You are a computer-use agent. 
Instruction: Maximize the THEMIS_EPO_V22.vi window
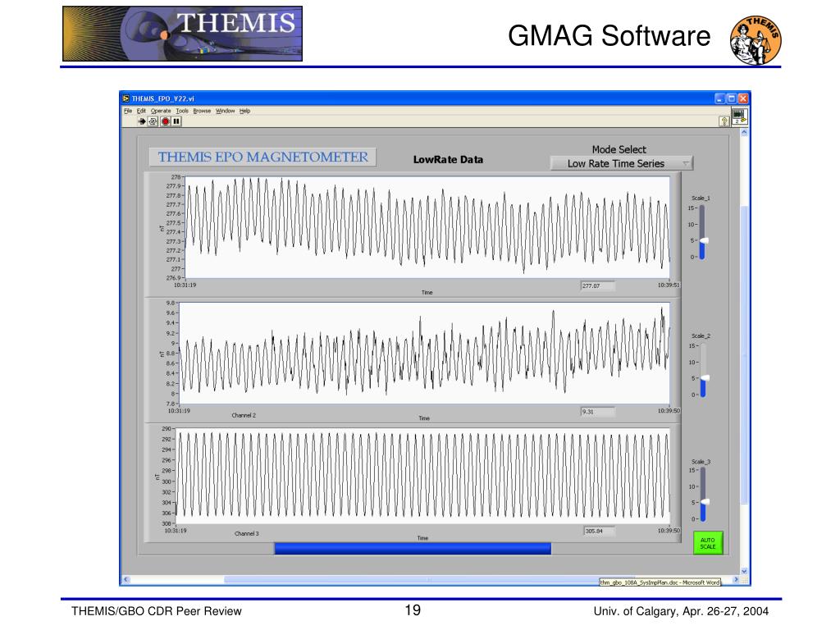click(x=731, y=98)
